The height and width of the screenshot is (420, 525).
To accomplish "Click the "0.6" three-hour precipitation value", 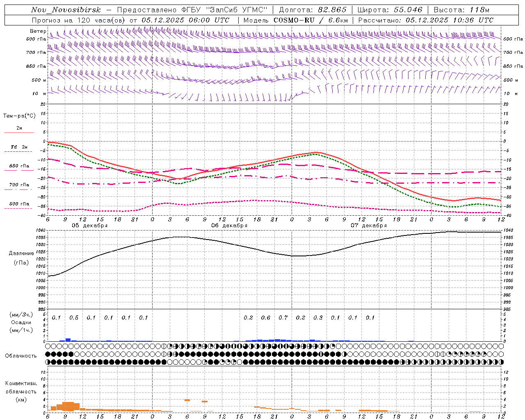I will (x=266, y=317).
